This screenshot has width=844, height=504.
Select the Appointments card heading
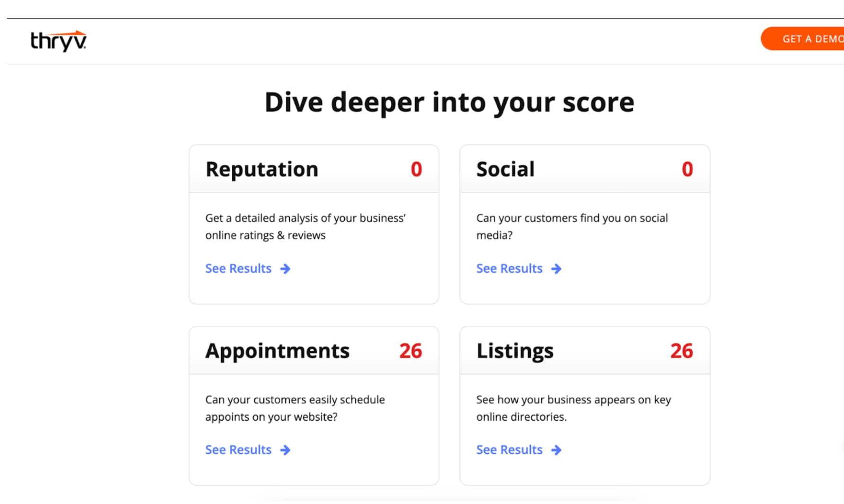pyautogui.click(x=278, y=351)
